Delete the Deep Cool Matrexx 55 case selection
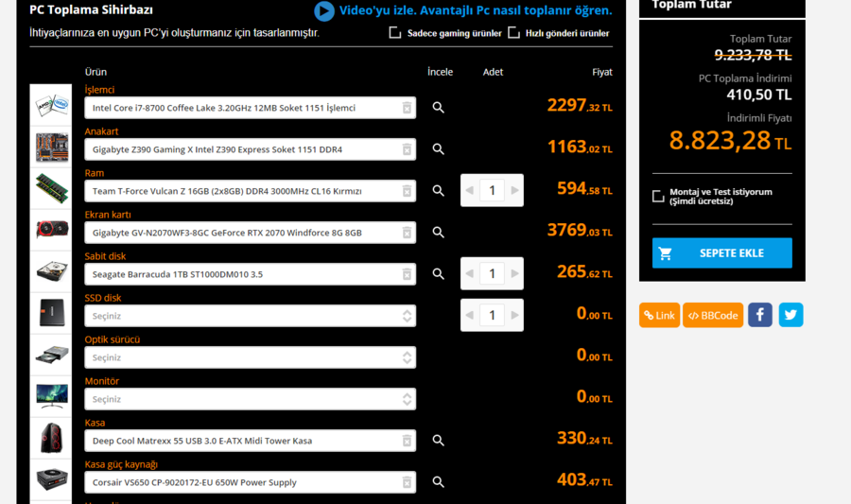 [407, 441]
